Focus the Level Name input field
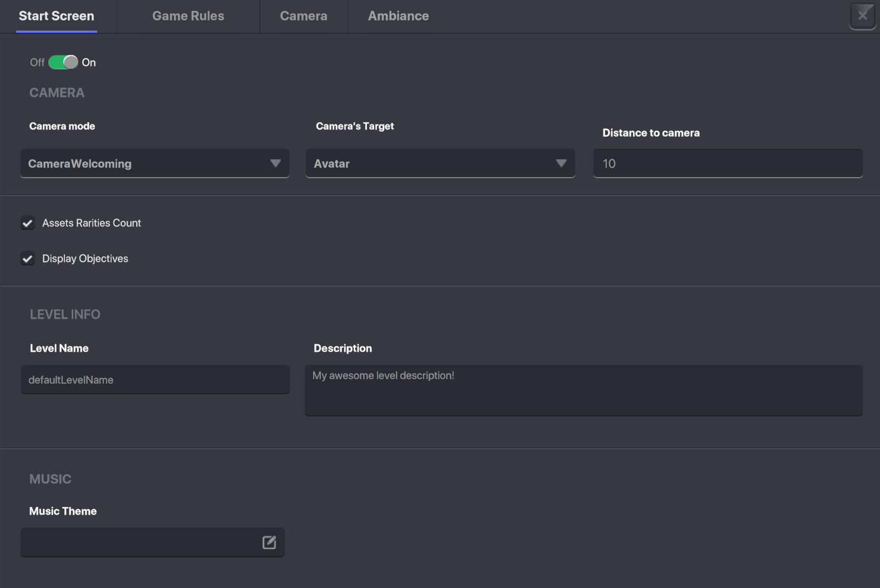 (155, 380)
